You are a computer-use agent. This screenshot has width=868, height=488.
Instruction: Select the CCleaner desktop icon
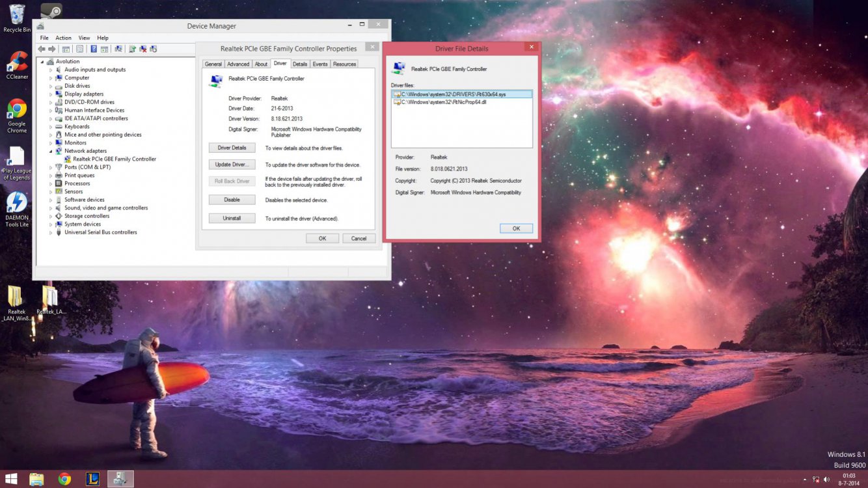click(17, 65)
